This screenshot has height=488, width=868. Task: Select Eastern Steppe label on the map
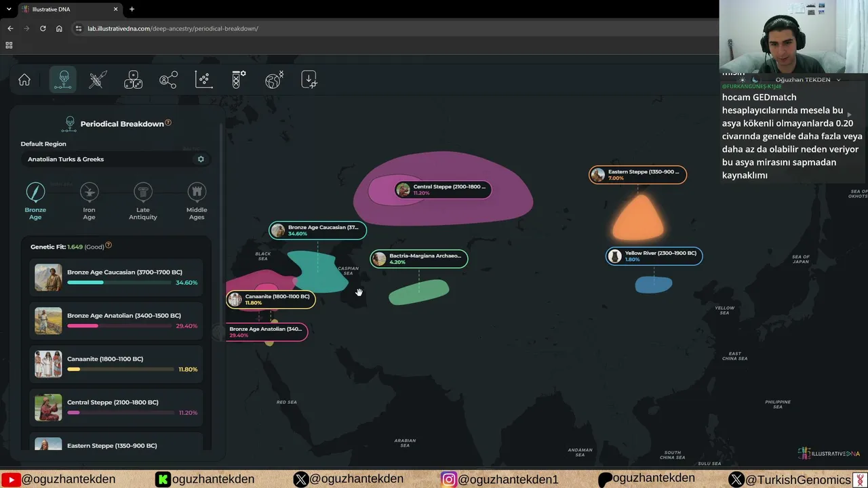pyautogui.click(x=638, y=175)
